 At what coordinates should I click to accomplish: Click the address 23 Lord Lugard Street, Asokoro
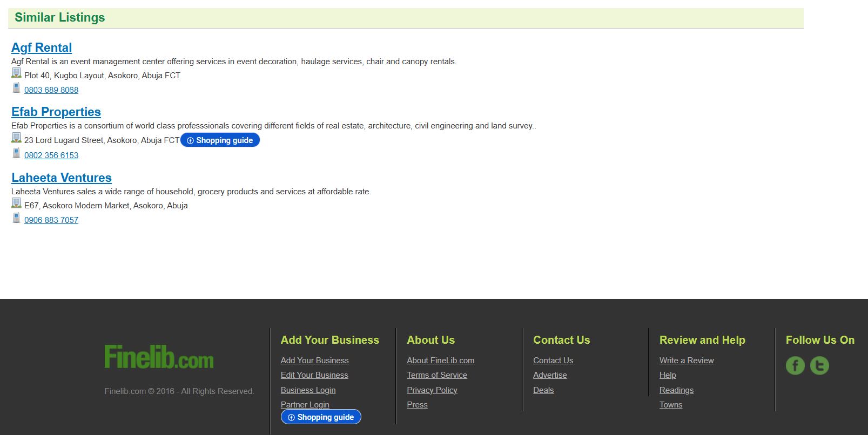pyautogui.click(x=102, y=140)
